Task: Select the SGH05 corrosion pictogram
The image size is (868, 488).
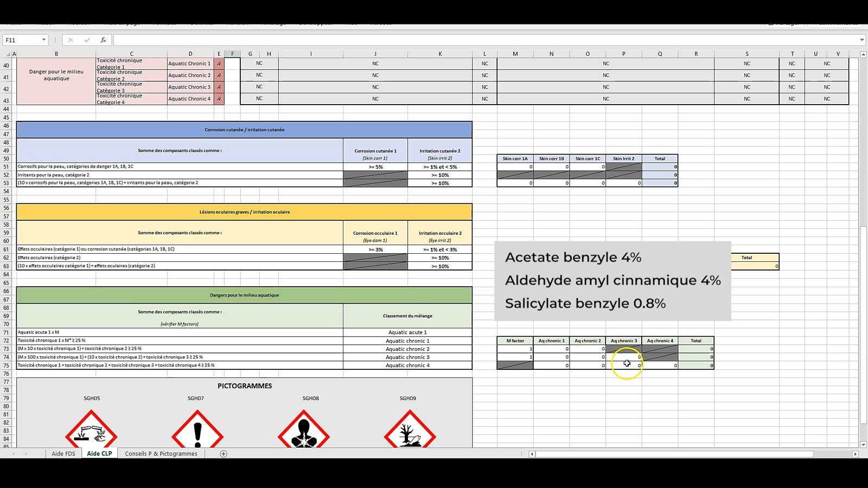Action: pyautogui.click(x=92, y=428)
